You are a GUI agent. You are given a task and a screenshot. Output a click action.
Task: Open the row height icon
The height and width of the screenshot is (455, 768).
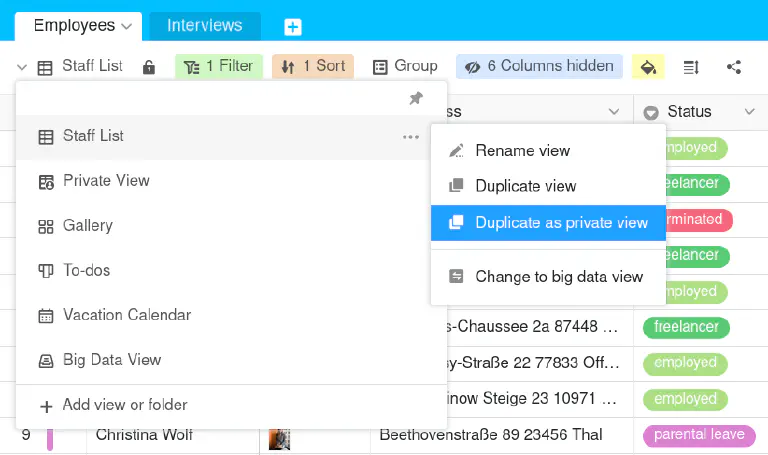[x=691, y=67]
